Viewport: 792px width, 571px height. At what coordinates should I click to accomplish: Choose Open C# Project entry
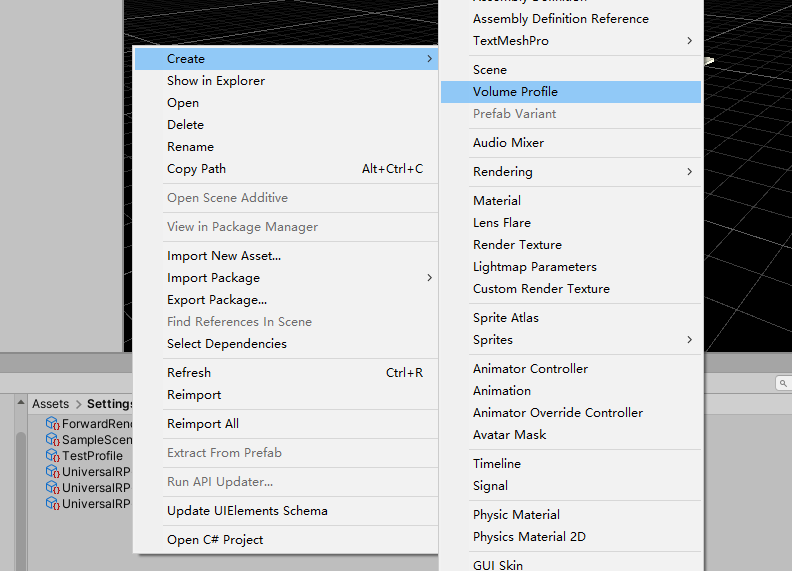coord(286,540)
